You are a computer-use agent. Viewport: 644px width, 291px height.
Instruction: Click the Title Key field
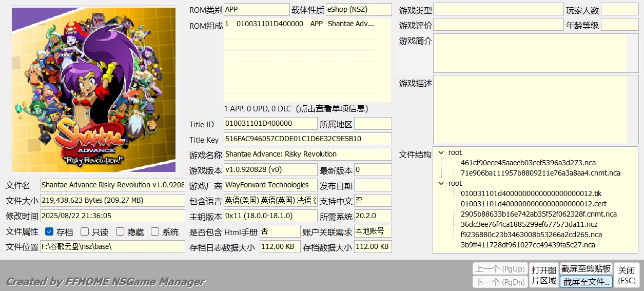point(307,139)
